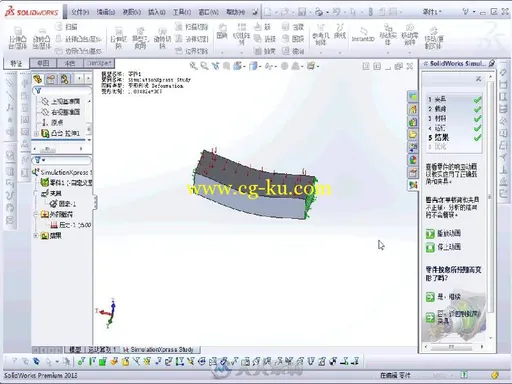Screen dimensions: 512x384
Task: Switch to the 草图 (Sketch) ribbon tab
Action: coord(43,63)
